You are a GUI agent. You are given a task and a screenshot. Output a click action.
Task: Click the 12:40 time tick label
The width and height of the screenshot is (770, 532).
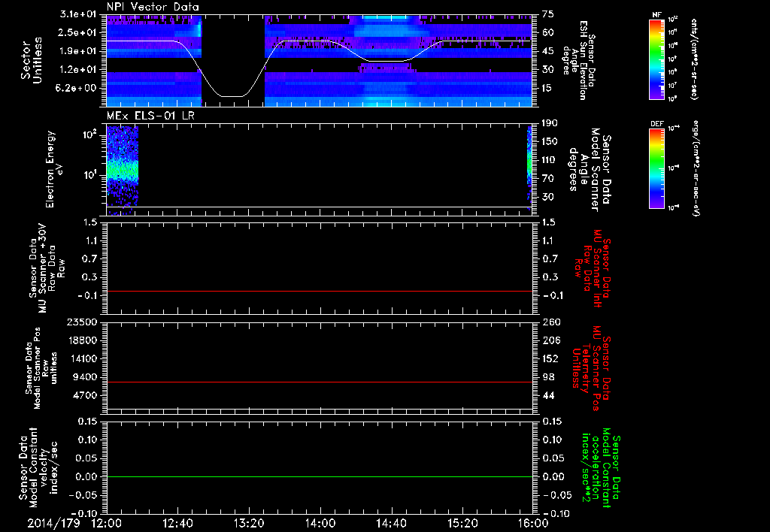(x=177, y=523)
